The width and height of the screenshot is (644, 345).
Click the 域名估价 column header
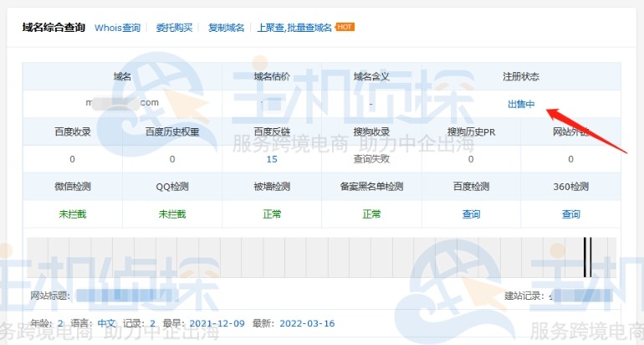pos(272,76)
